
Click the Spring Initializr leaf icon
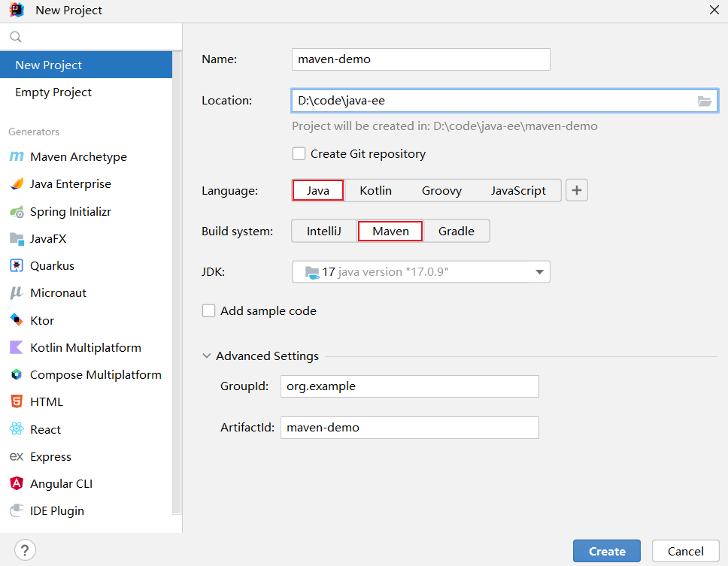pos(17,211)
